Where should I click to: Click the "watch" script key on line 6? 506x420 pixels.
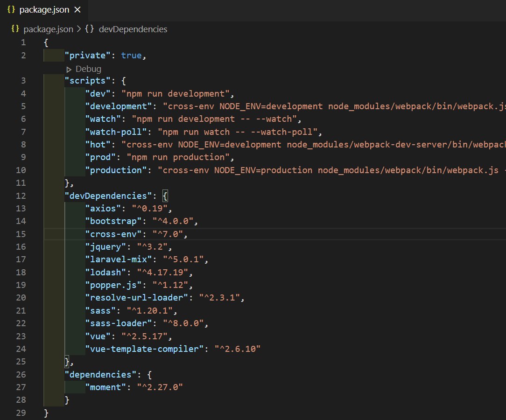pyautogui.click(x=103, y=119)
